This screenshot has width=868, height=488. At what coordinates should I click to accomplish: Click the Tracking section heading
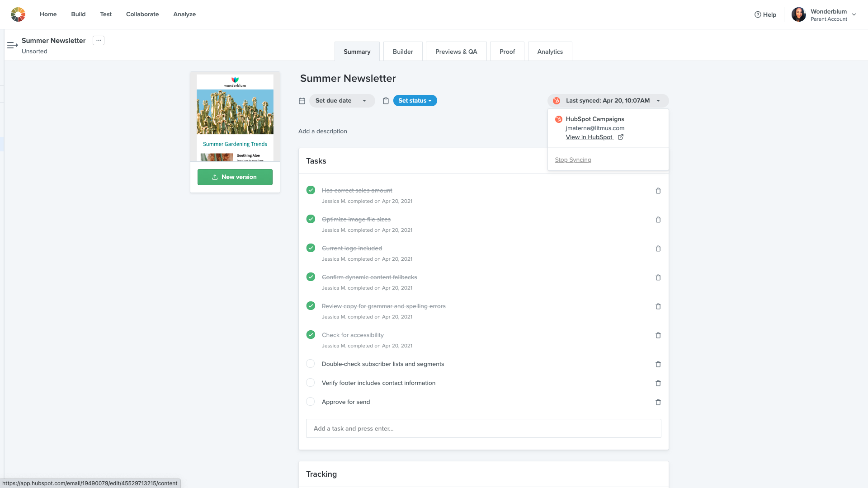coord(321,474)
